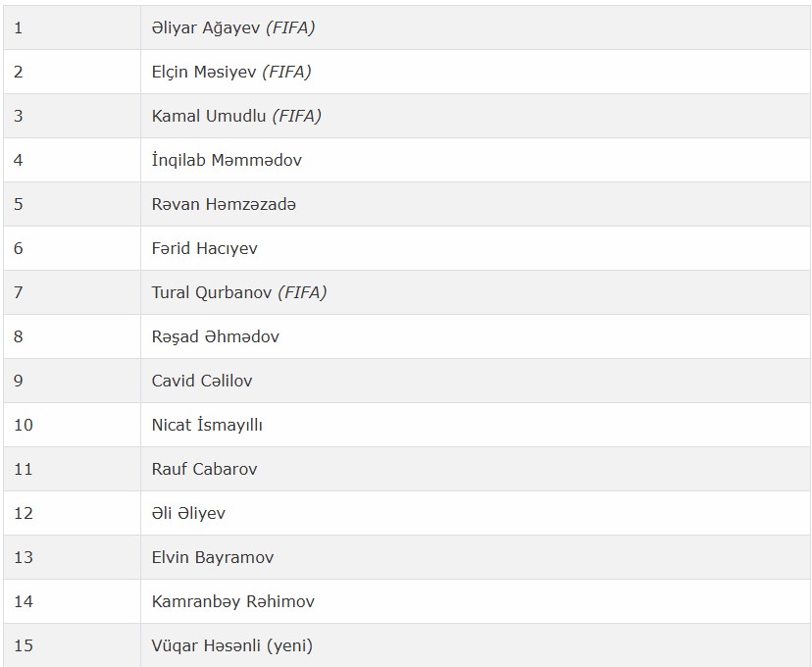Select Vüqar Həsənli (yeni) entry

pyautogui.click(x=232, y=645)
